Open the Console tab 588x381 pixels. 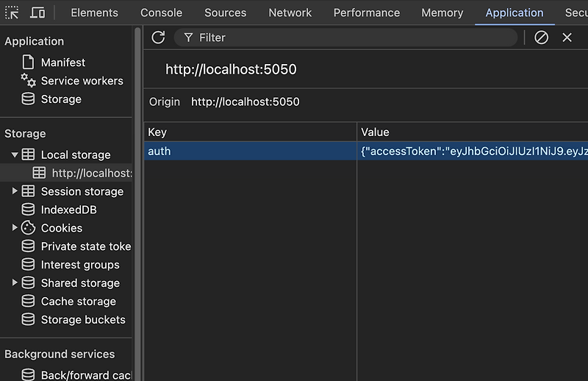click(161, 13)
